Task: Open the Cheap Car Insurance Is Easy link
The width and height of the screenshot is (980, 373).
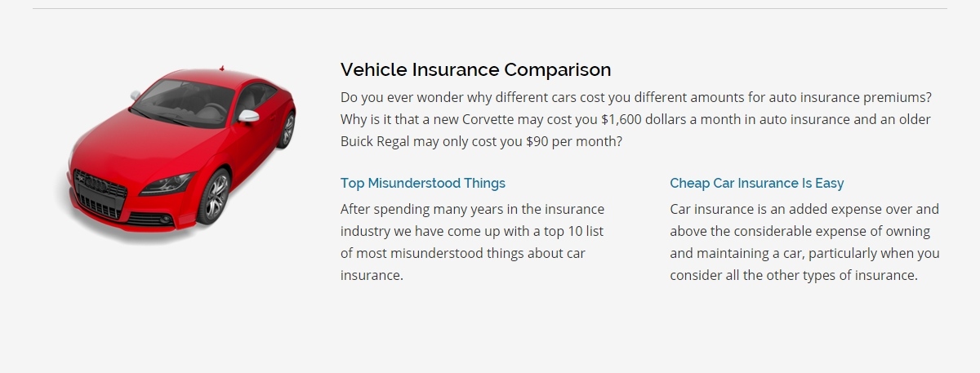Action: (x=757, y=183)
